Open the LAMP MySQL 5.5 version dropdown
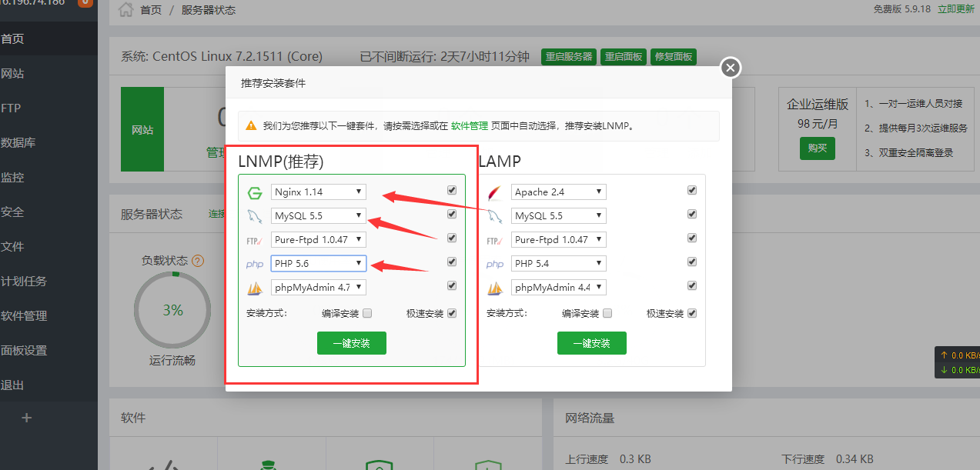This screenshot has height=470, width=980. 559,215
